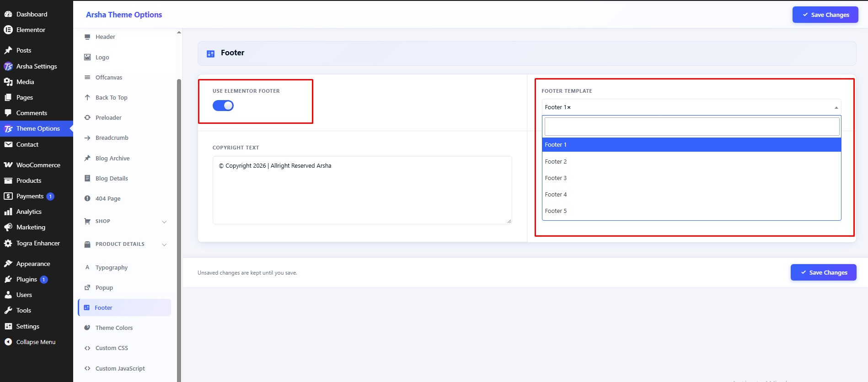
Task: Click the Pages icon in admin menu
Action: [x=8, y=97]
